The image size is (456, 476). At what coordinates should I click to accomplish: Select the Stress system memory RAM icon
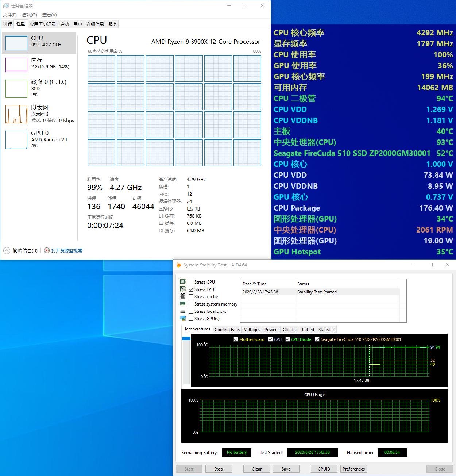[x=183, y=304]
